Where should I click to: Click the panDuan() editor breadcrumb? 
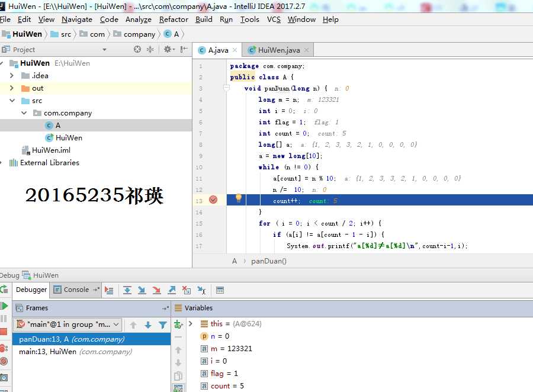click(x=268, y=261)
